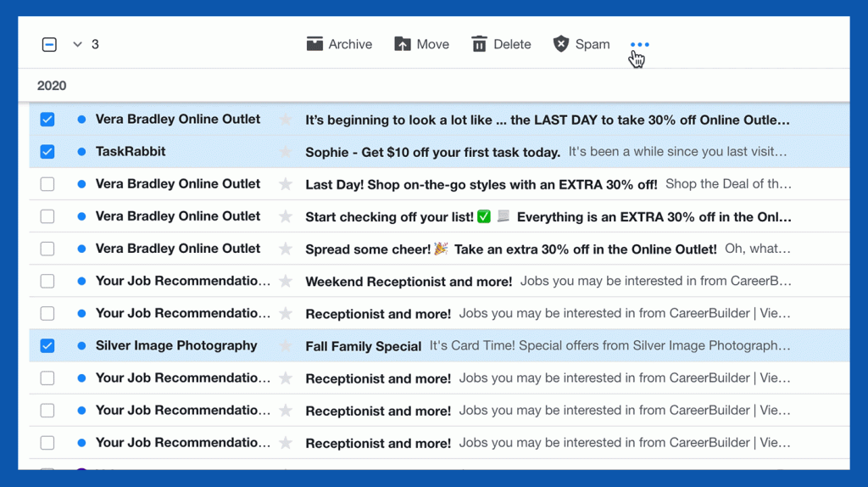Click the unread dot on TaskRabbit email
The width and height of the screenshot is (868, 487).
[x=81, y=152]
